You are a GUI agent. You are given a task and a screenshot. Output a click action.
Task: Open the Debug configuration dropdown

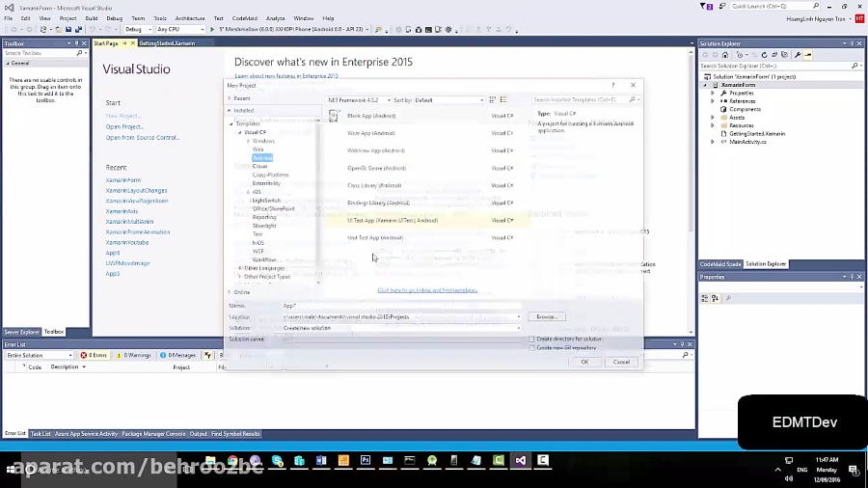[x=138, y=29]
